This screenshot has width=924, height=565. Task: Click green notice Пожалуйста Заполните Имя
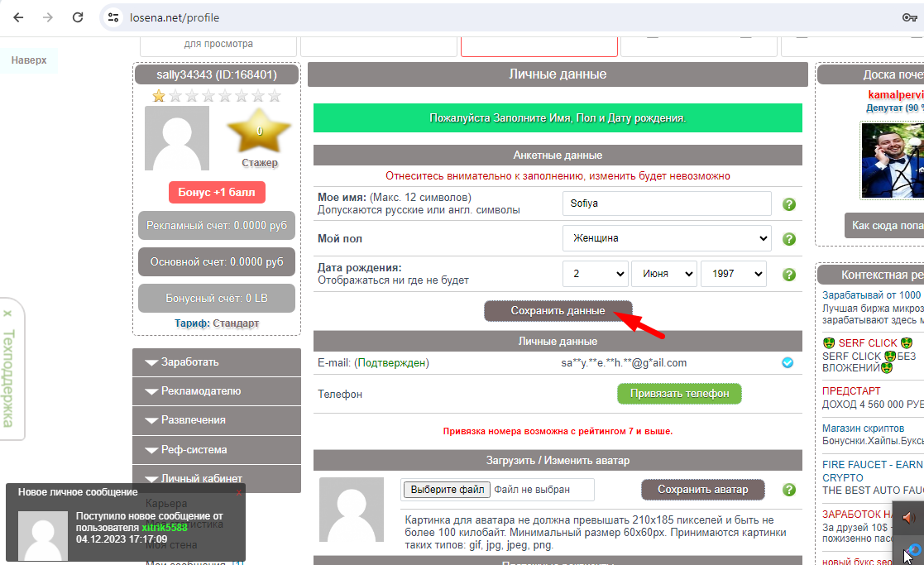(558, 117)
